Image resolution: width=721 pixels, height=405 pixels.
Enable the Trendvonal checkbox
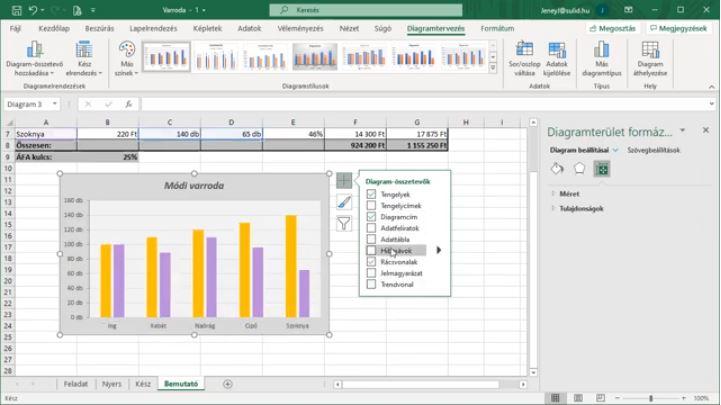pyautogui.click(x=372, y=284)
